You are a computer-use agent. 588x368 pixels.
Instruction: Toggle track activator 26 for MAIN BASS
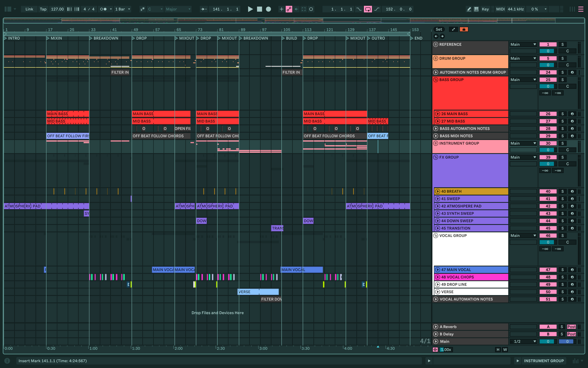[x=548, y=114]
